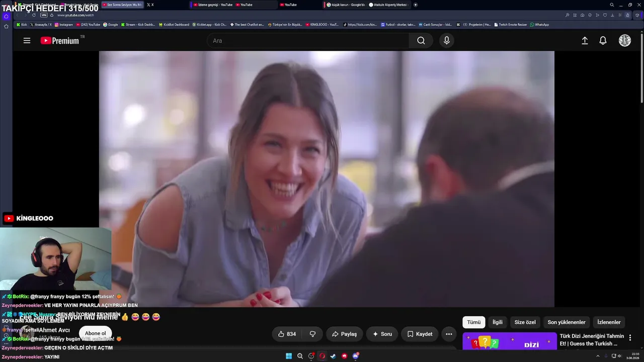The image size is (644, 362).
Task: Click the 'Kaydet' save button
Action: point(420,334)
